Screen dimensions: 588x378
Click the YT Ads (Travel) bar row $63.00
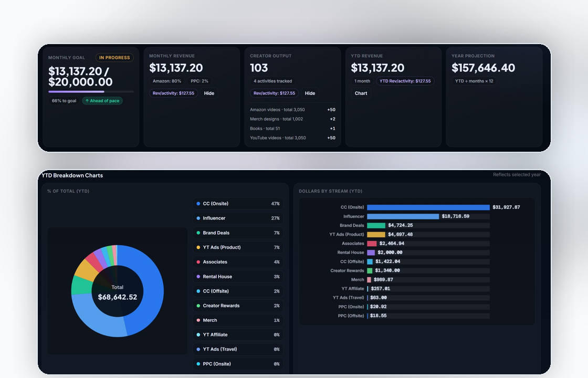[428, 298]
